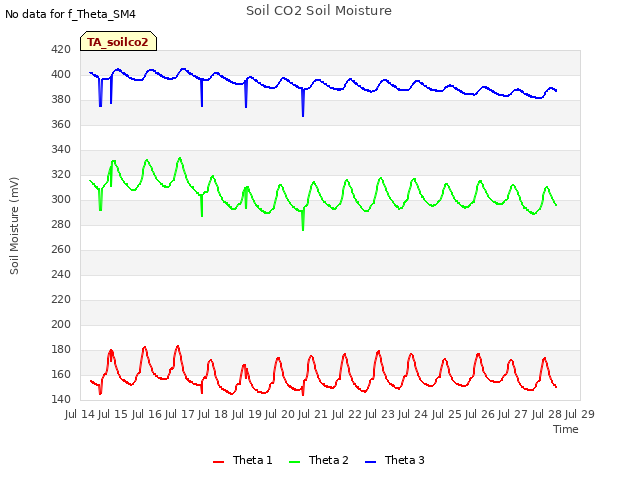Click the Jul 15 x-axis tick label
640x480 pixels.
point(115,414)
